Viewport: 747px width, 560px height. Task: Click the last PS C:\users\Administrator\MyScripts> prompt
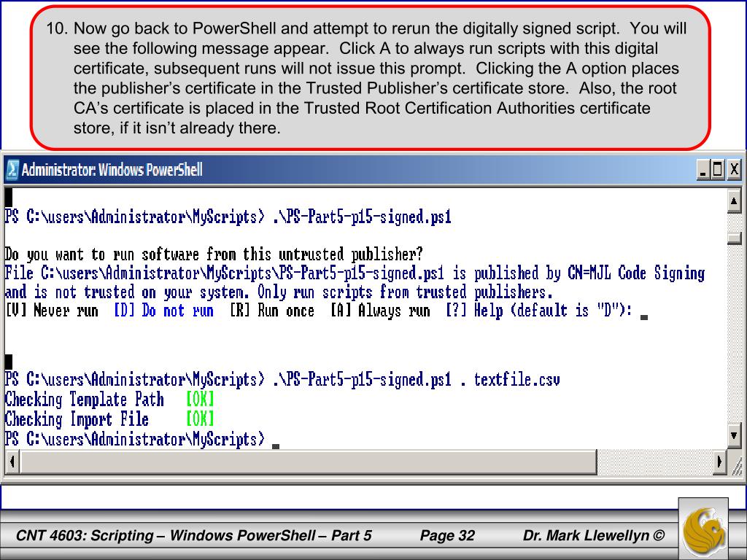point(135,439)
